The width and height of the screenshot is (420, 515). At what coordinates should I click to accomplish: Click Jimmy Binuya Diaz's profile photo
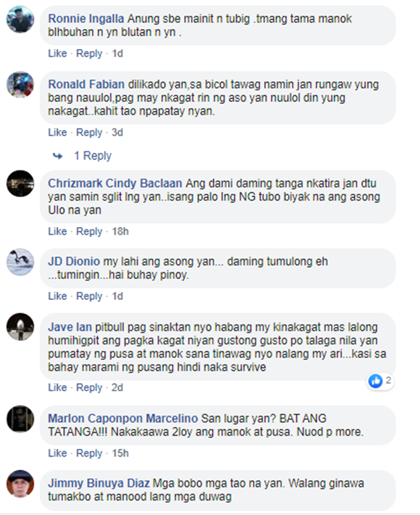coord(20,484)
